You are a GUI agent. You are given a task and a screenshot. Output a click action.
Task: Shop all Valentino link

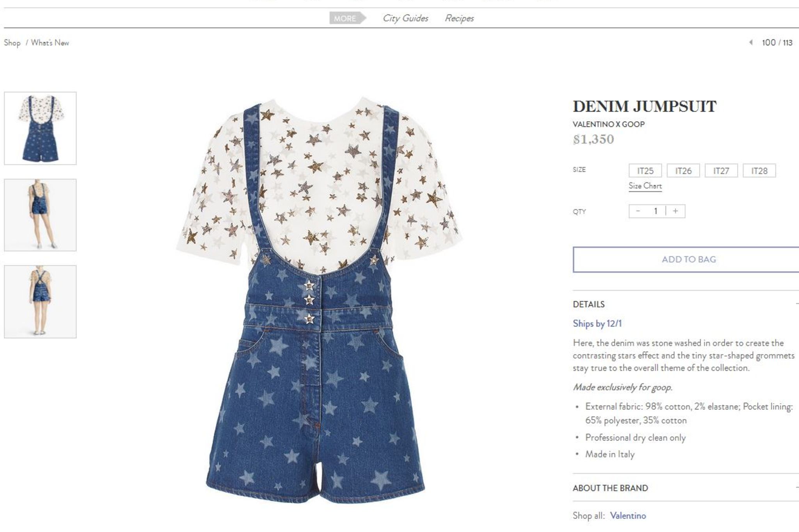(628, 516)
